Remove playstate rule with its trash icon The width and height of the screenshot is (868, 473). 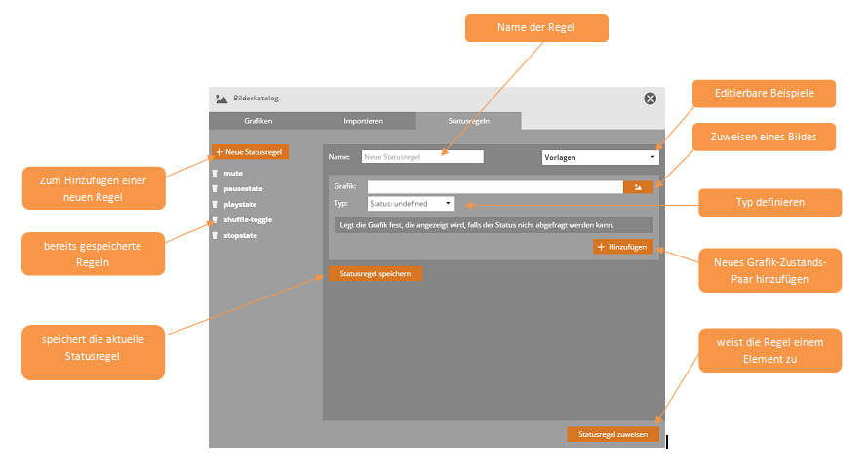click(216, 205)
